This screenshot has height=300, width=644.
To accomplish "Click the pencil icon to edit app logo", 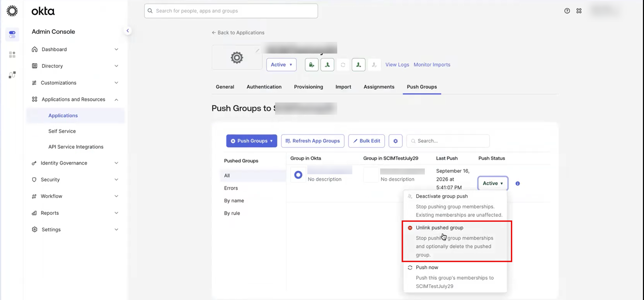I will 258,50.
